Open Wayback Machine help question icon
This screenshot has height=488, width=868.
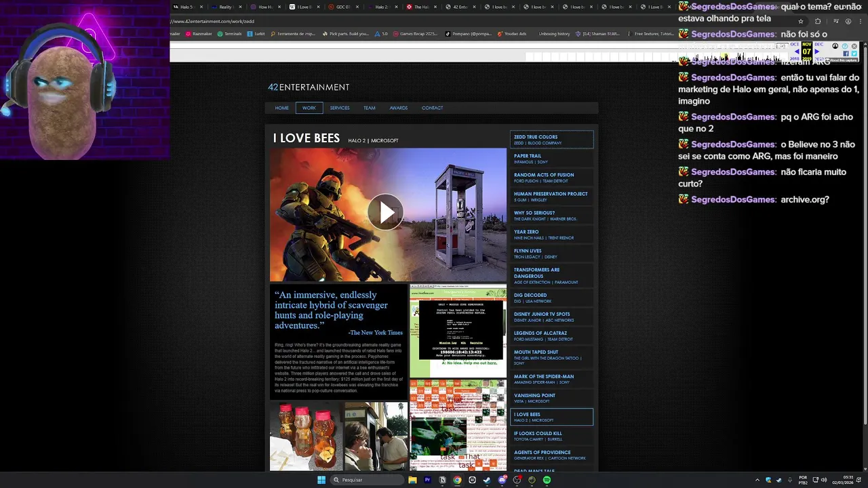coord(845,46)
